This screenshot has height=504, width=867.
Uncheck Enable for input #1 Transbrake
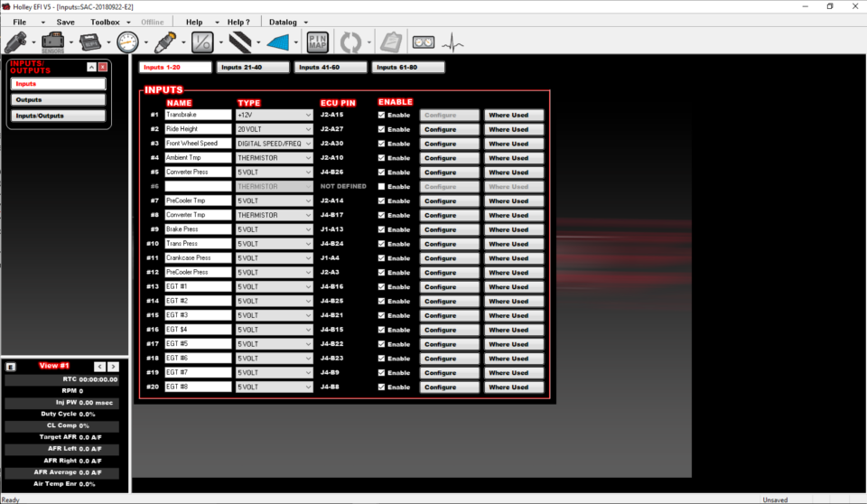coord(381,115)
